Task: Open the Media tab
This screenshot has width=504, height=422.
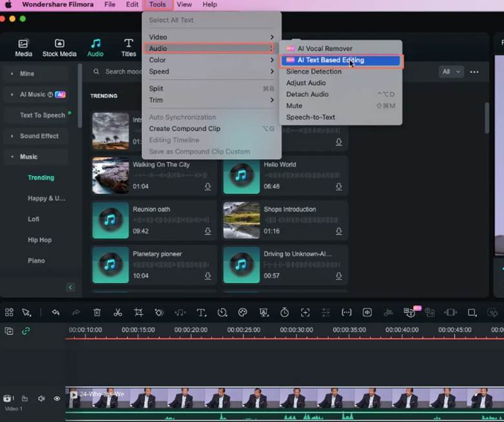Action: click(x=23, y=48)
